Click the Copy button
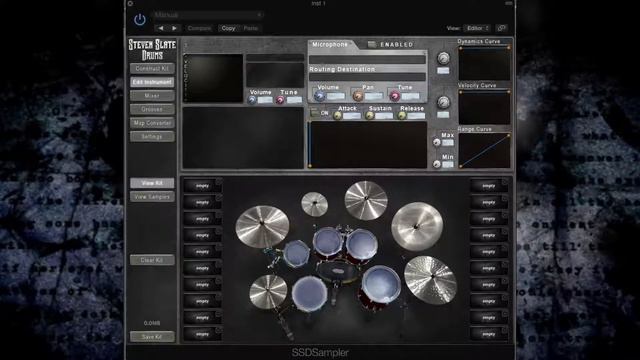The height and width of the screenshot is (360, 640). point(228,28)
